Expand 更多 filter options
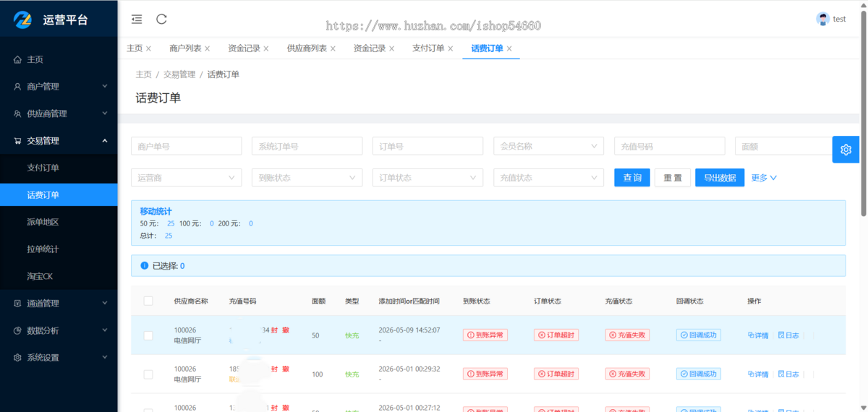This screenshot has height=412, width=868. click(764, 178)
